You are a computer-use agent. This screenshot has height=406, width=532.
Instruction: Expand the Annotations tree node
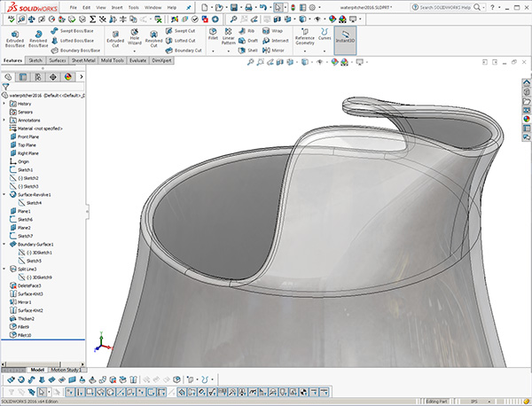pos(4,120)
